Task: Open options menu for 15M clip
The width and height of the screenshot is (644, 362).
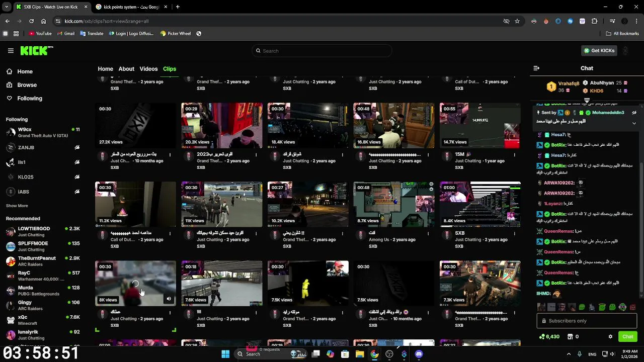Action: (x=514, y=155)
